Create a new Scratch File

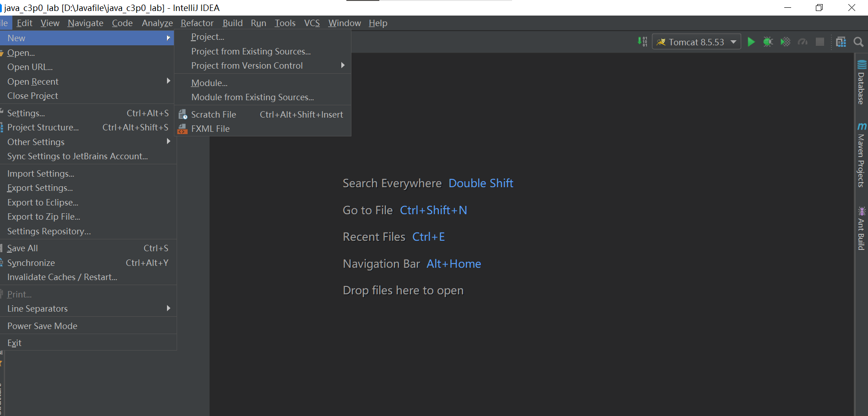[x=214, y=114]
